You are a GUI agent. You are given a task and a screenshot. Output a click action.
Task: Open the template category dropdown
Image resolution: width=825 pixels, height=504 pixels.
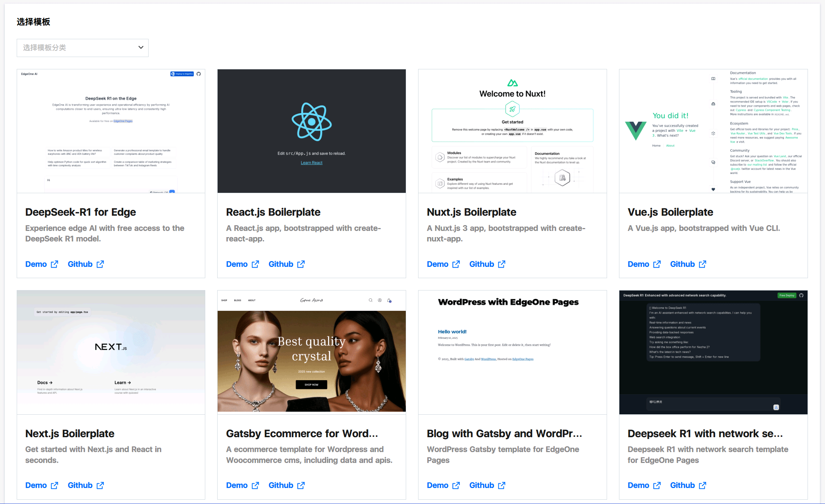[82, 48]
